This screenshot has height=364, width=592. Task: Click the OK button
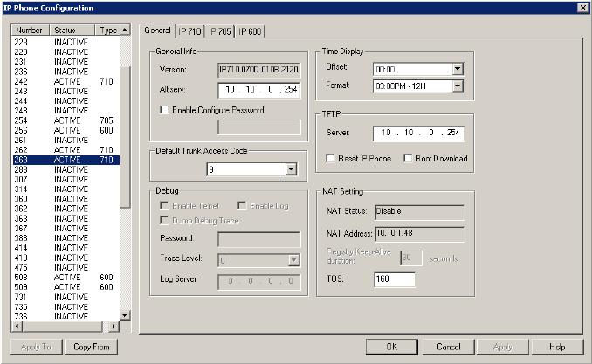(x=392, y=347)
